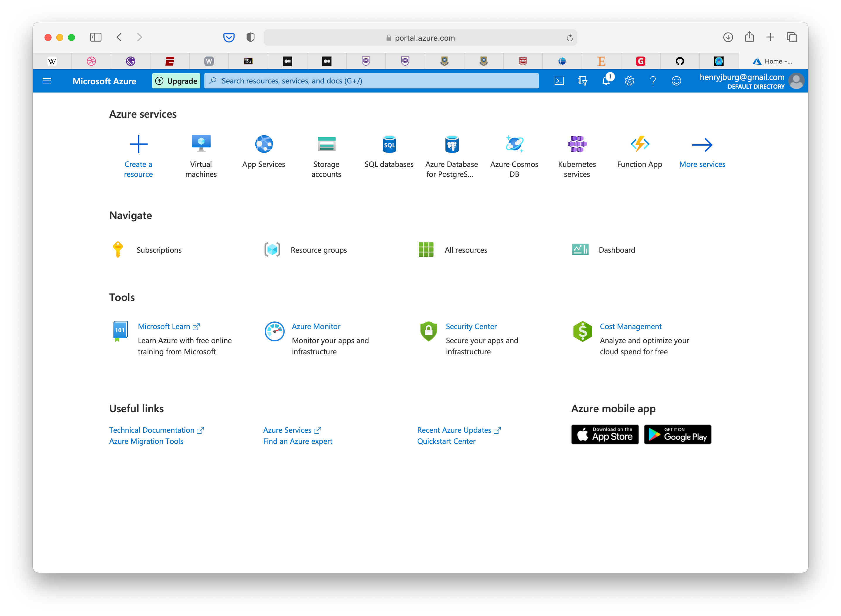Image resolution: width=841 pixels, height=616 pixels.
Task: Click the Upgrade button
Action: pyautogui.click(x=176, y=81)
